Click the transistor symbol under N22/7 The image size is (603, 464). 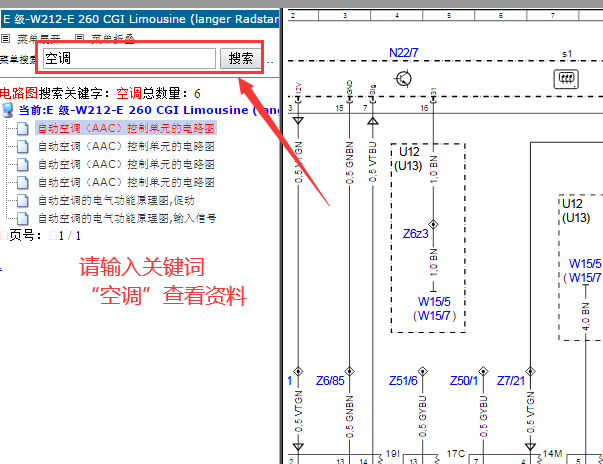[x=403, y=79]
